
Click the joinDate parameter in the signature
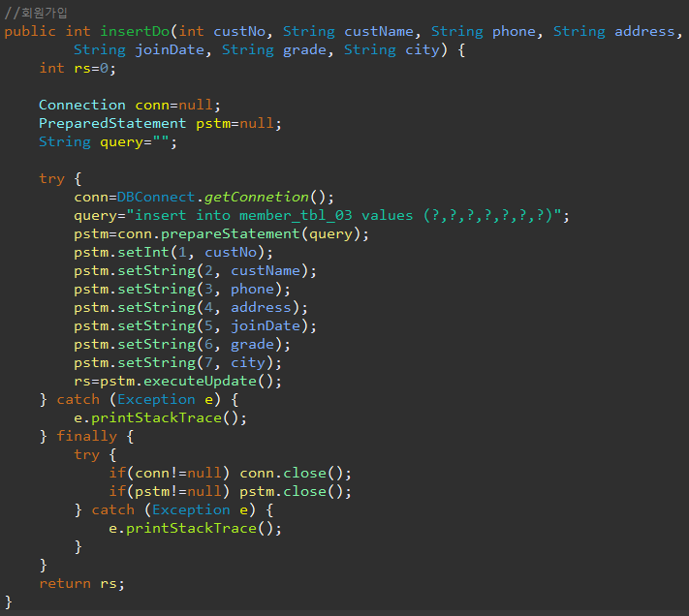[170, 50]
